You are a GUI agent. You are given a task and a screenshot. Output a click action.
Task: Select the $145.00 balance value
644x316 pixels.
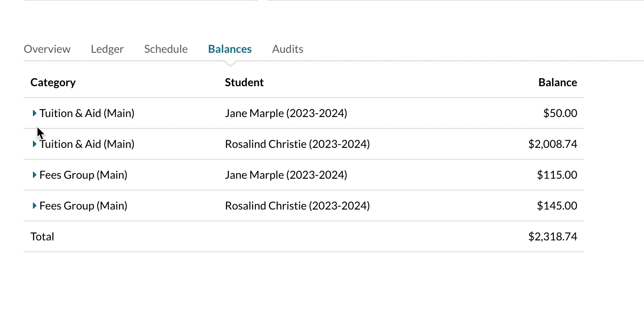click(x=557, y=206)
